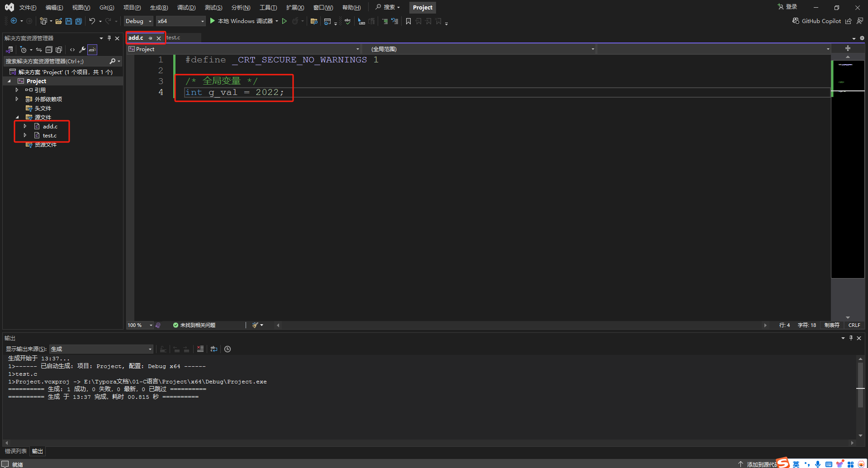Open the 生成(B) menu
The image size is (868, 468).
[x=159, y=8]
